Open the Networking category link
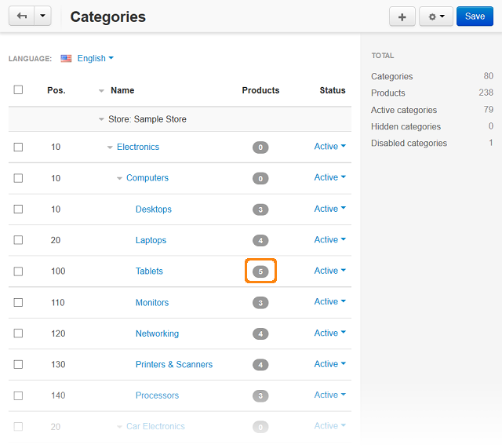 pos(157,333)
